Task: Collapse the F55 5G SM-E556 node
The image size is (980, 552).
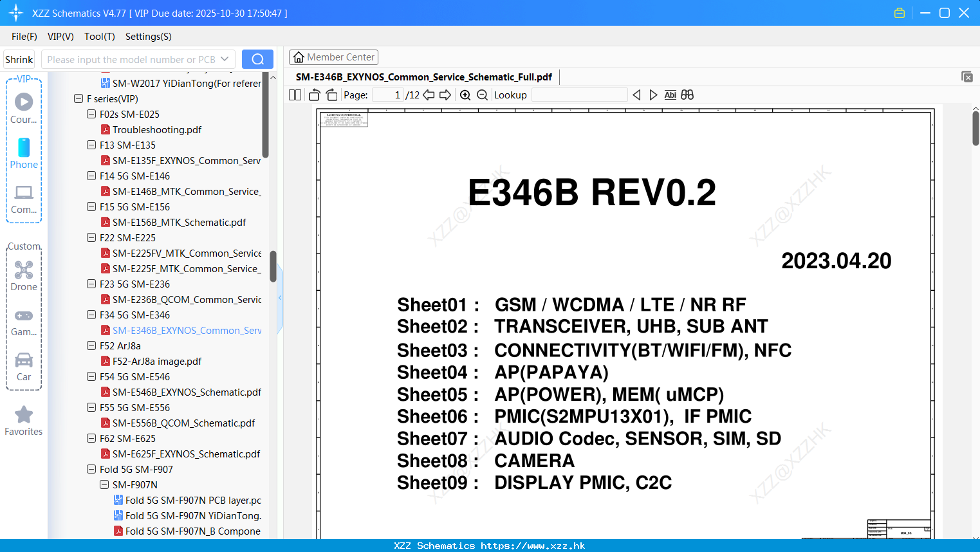Action: click(91, 407)
